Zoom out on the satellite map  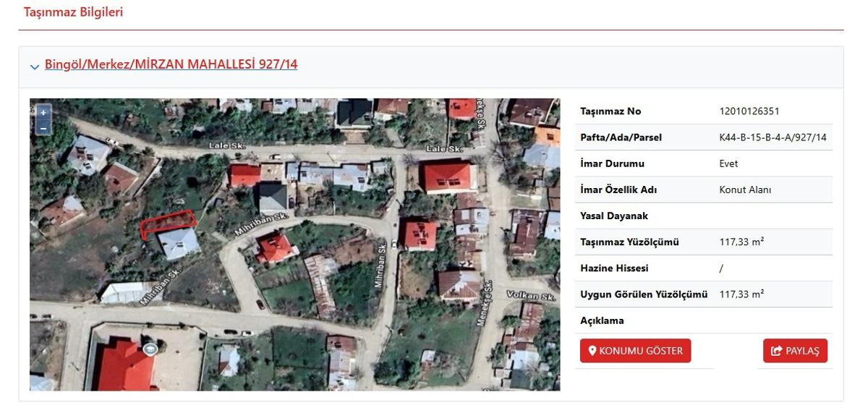pos(43,127)
